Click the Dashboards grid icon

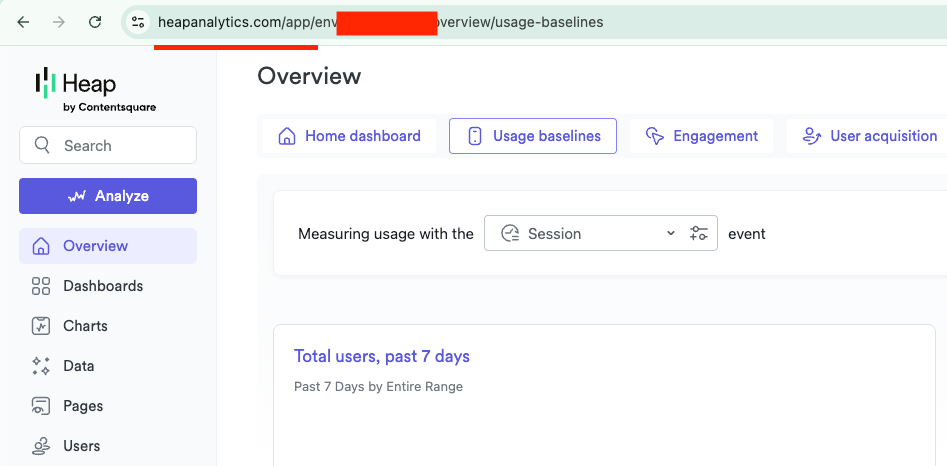[x=40, y=286]
